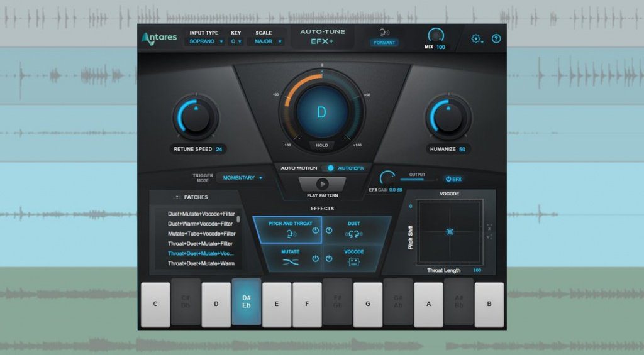Click the XY pad center handle
The height and width of the screenshot is (355, 644).
(x=450, y=232)
